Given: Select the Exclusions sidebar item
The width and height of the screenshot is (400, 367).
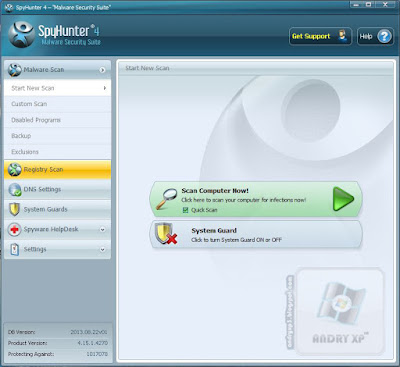Looking at the screenshot, I should tap(57, 152).
